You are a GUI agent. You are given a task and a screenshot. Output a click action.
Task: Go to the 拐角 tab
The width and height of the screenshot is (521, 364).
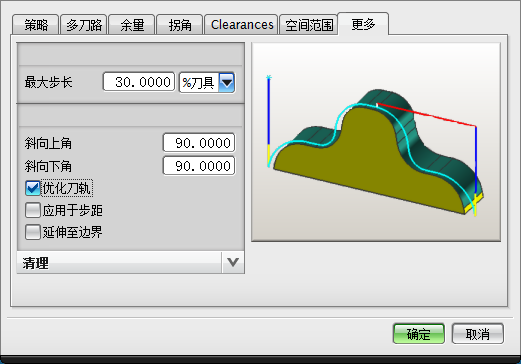pos(180,25)
